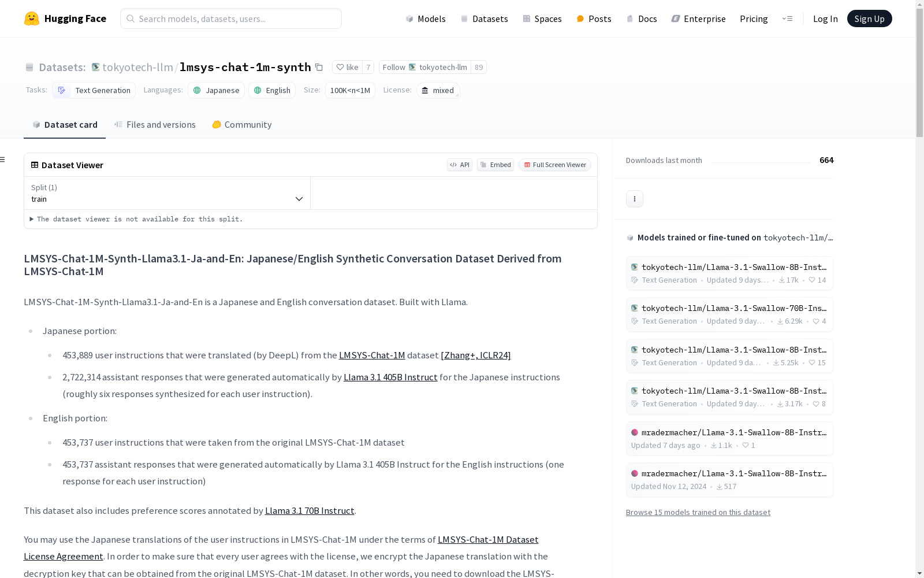This screenshot has width=924, height=578.
Task: Click the lmsys-chat-1m-synth dataset title
Action: pos(245,67)
